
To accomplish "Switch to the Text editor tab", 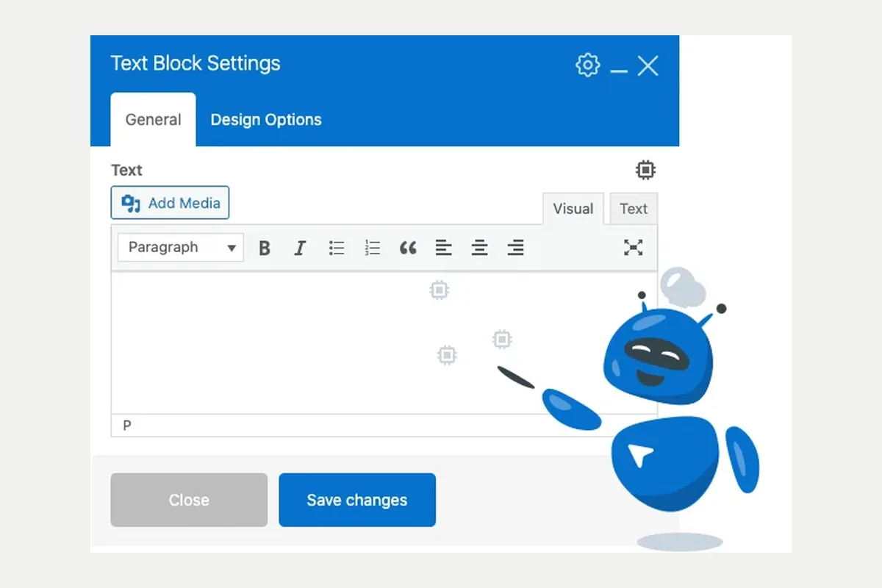I will click(x=634, y=209).
